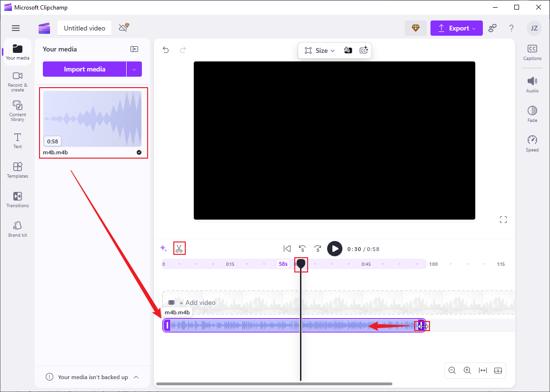
Task: Click the Import media button
Action: 85,69
